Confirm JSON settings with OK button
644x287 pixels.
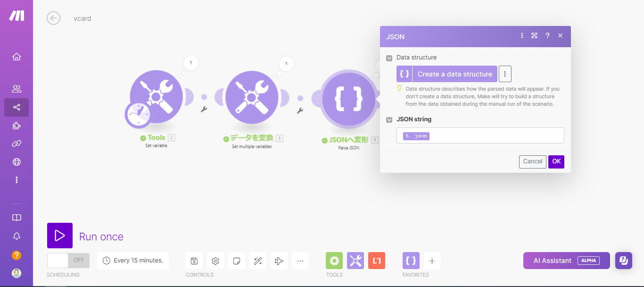[x=556, y=161]
